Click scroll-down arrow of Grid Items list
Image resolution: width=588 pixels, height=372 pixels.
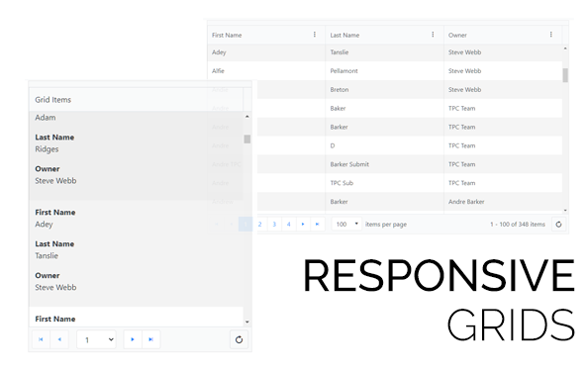click(x=247, y=322)
